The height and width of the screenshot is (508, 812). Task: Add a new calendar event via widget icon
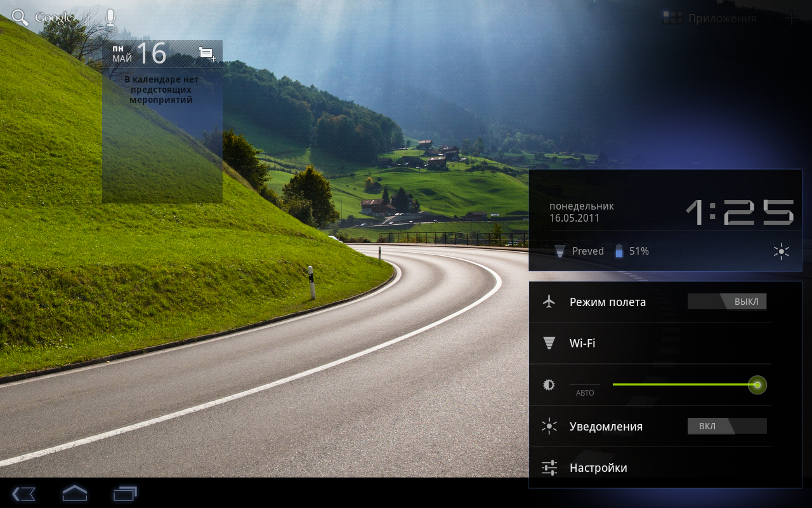[207, 53]
